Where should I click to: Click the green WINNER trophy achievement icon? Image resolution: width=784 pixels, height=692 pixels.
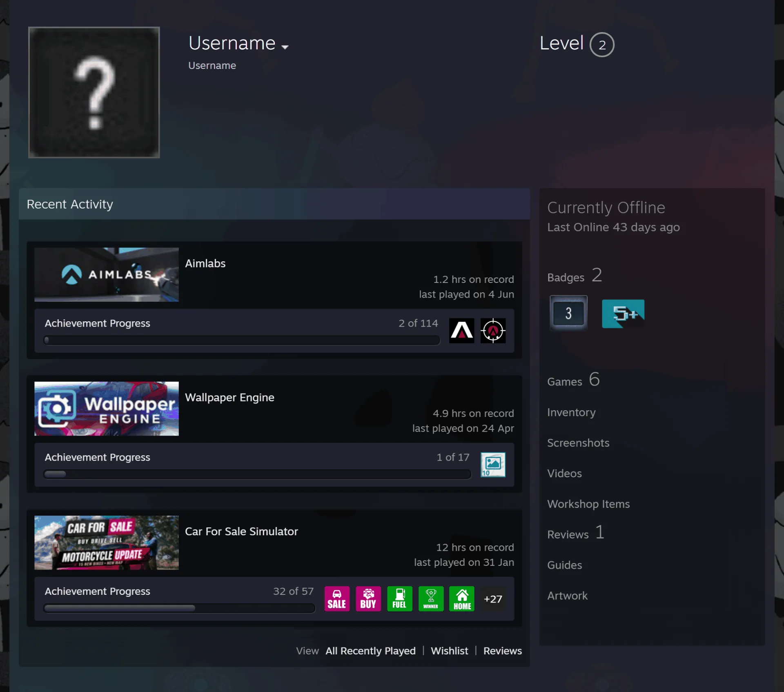431,599
